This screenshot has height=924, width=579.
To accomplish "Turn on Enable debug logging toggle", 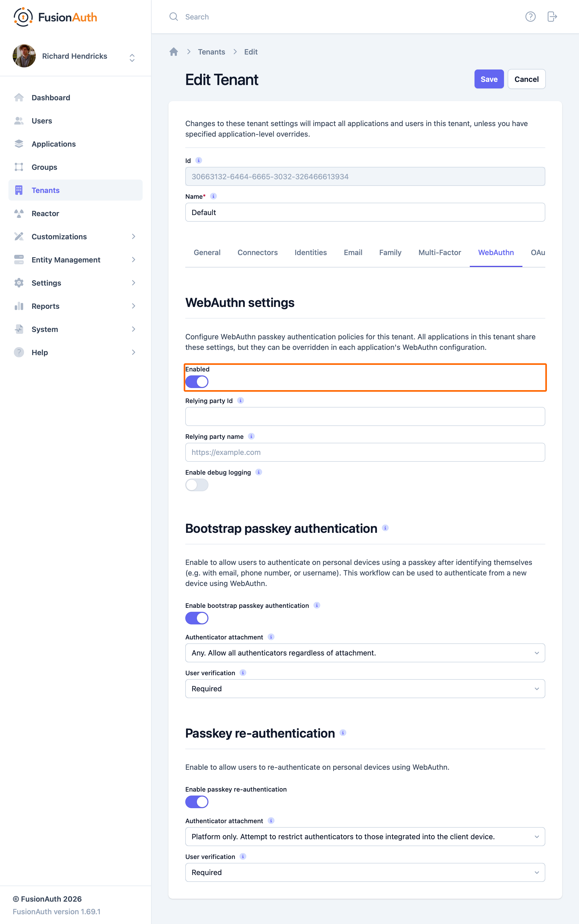I will [x=197, y=485].
